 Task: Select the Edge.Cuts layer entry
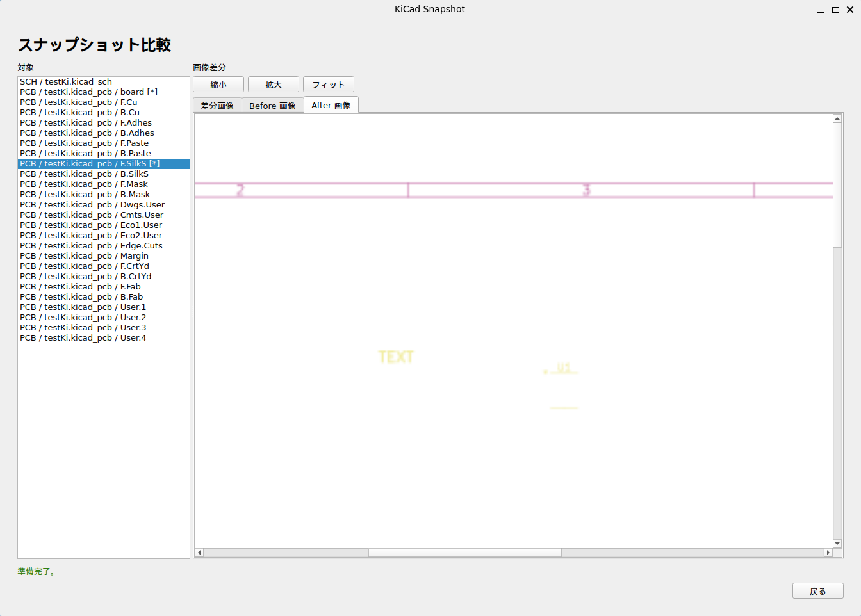[x=91, y=246]
